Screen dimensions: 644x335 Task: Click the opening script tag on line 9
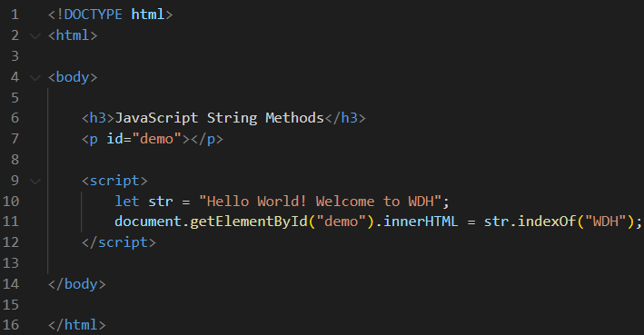(x=114, y=181)
